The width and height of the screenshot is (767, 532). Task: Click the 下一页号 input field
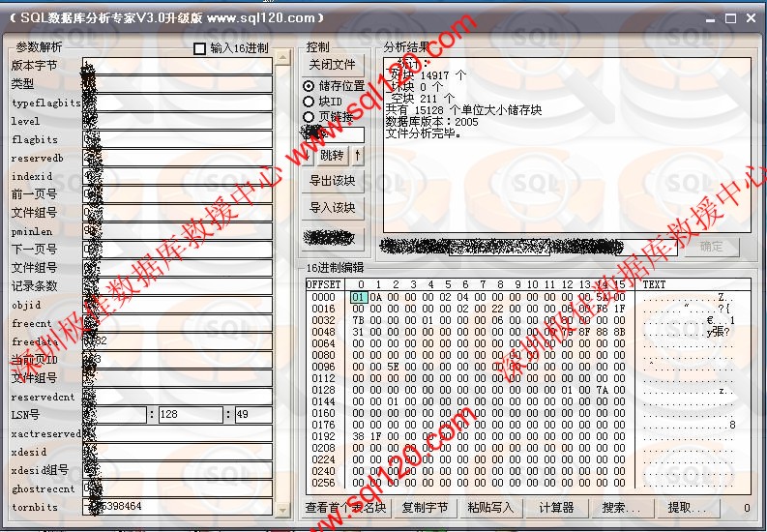tap(177, 250)
